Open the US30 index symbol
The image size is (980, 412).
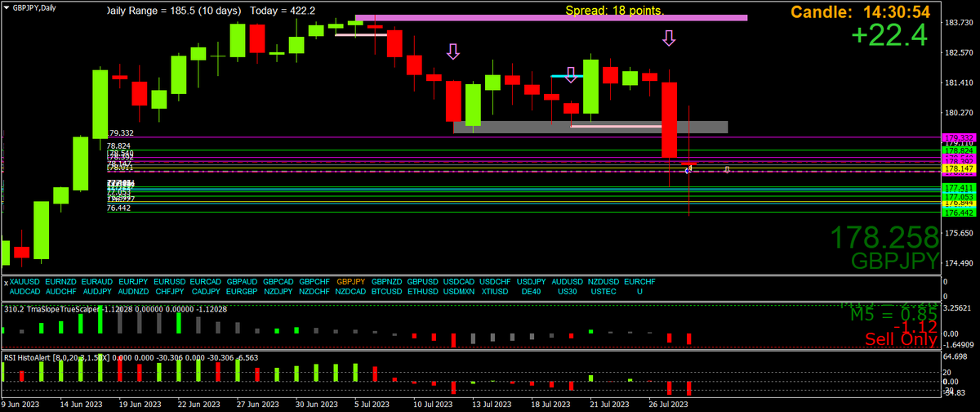click(568, 291)
